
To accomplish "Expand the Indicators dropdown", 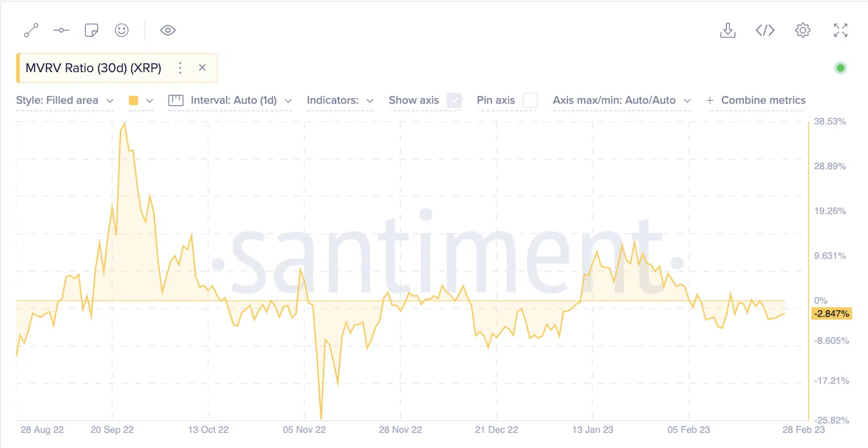I will [x=340, y=100].
